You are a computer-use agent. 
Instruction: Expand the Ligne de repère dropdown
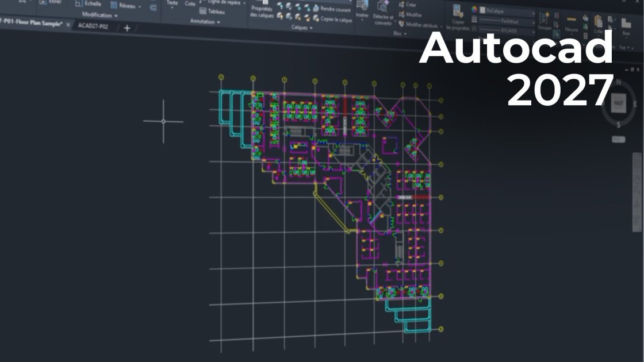(x=244, y=3)
